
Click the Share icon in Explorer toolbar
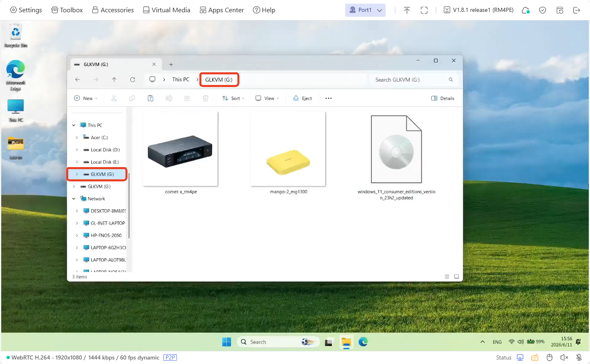pos(187,98)
